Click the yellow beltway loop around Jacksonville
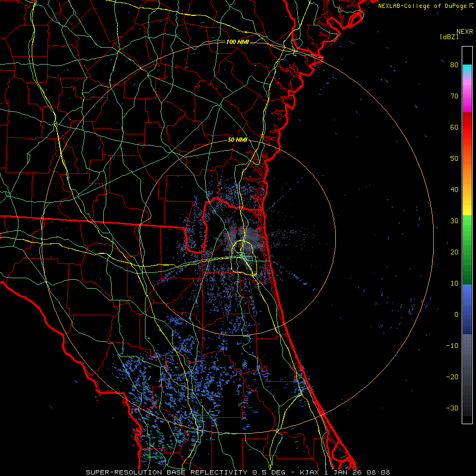476x476 pixels. click(244, 258)
